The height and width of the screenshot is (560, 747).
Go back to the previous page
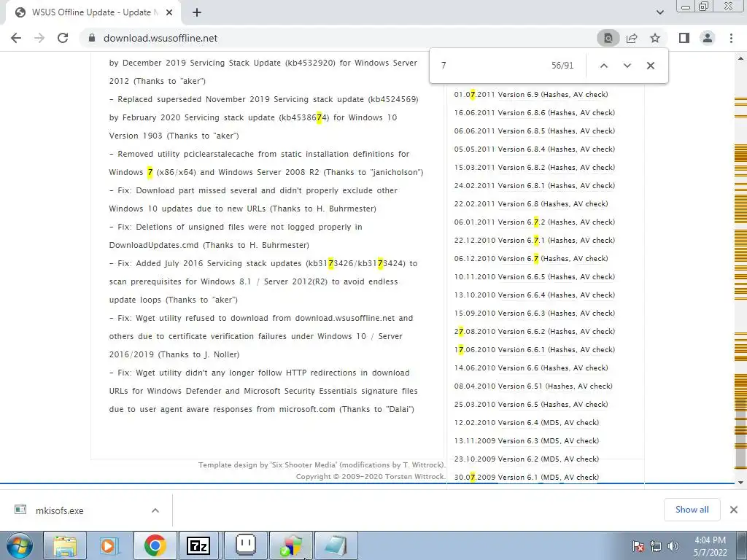tap(16, 38)
